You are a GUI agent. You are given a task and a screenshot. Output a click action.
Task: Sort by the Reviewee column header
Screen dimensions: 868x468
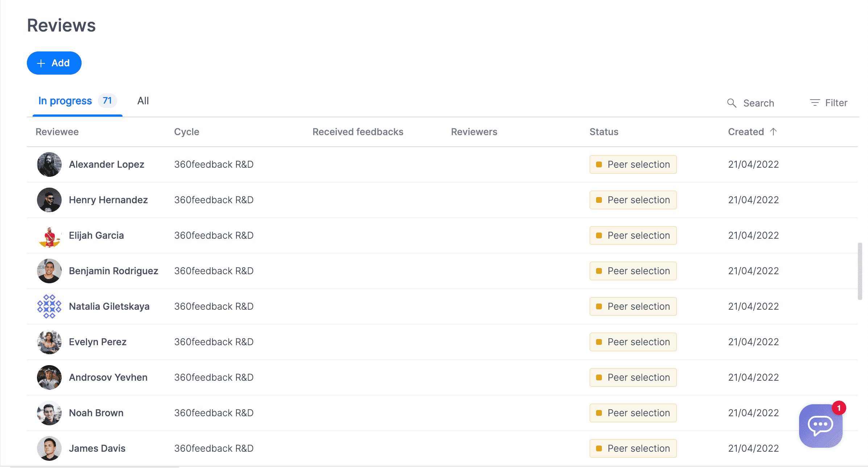(57, 132)
